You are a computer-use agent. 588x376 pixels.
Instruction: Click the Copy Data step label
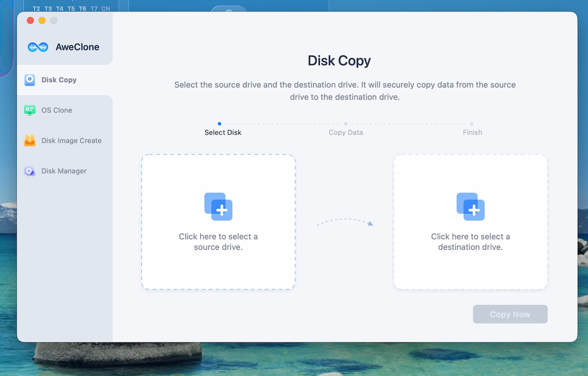tap(346, 133)
